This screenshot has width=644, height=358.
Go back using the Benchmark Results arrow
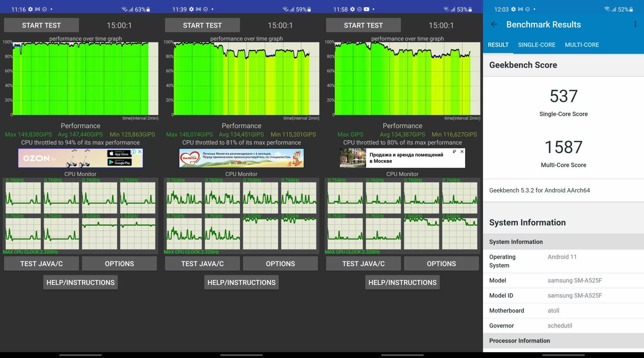click(x=494, y=24)
